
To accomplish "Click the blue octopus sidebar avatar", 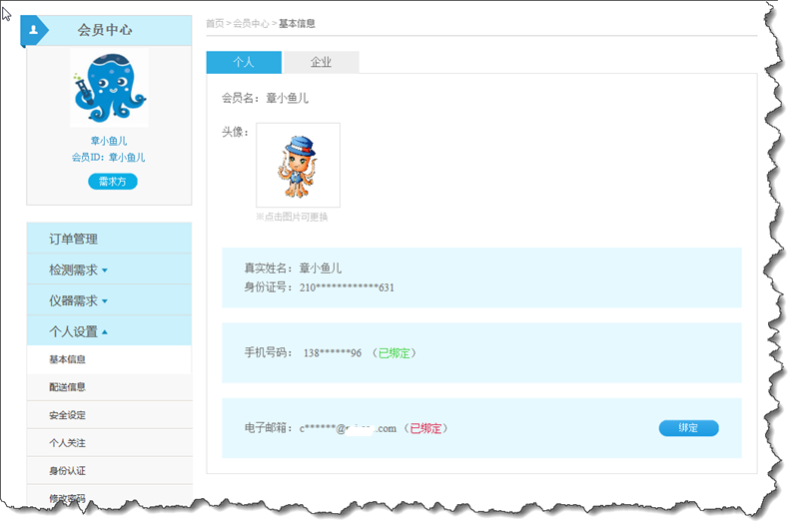I will tap(109, 88).
